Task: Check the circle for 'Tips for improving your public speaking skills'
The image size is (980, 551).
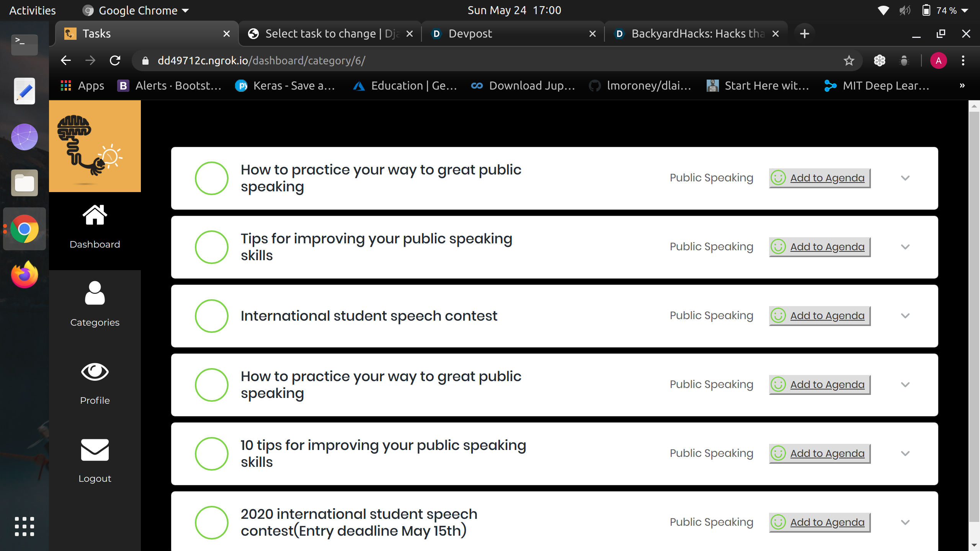Action: coord(211,247)
